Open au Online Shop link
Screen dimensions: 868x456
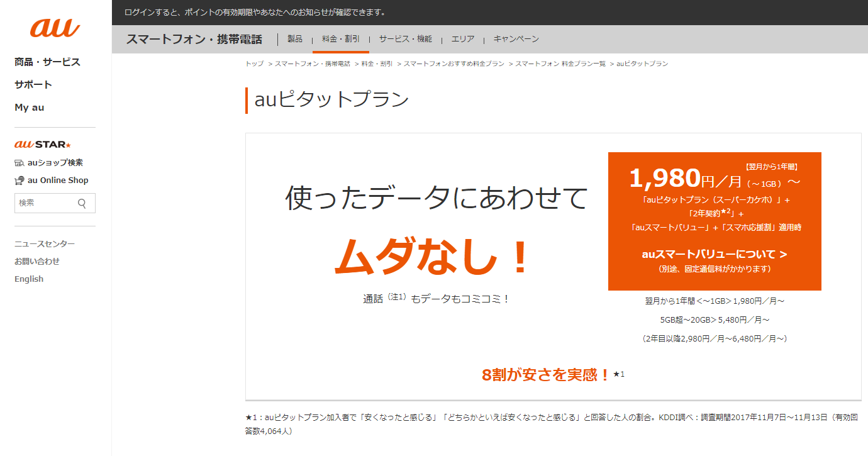[58, 181]
